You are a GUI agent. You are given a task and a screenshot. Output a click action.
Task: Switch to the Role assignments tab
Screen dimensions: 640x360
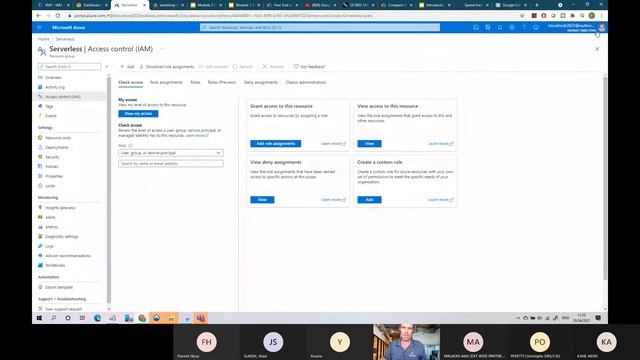point(166,82)
